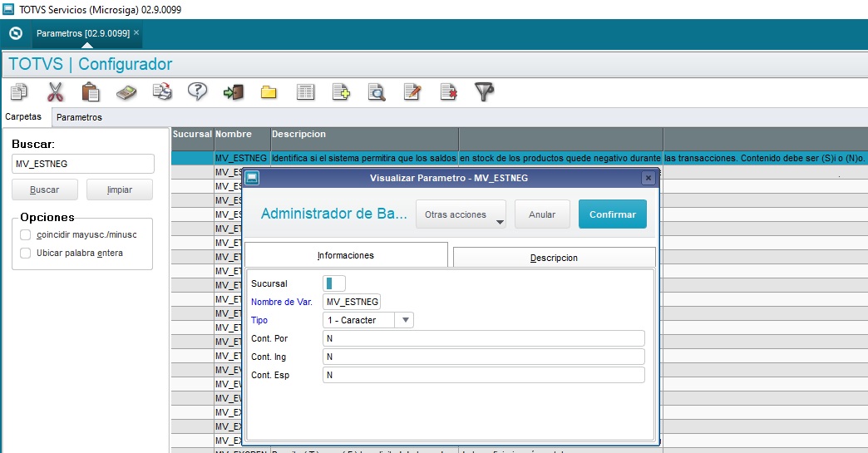The height and width of the screenshot is (453, 868).
Task: Click 'en stock de los productos' cell
Action: click(560, 158)
